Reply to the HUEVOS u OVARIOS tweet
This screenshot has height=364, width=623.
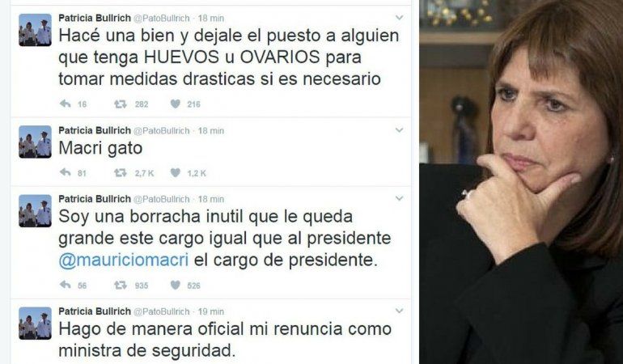66,104
